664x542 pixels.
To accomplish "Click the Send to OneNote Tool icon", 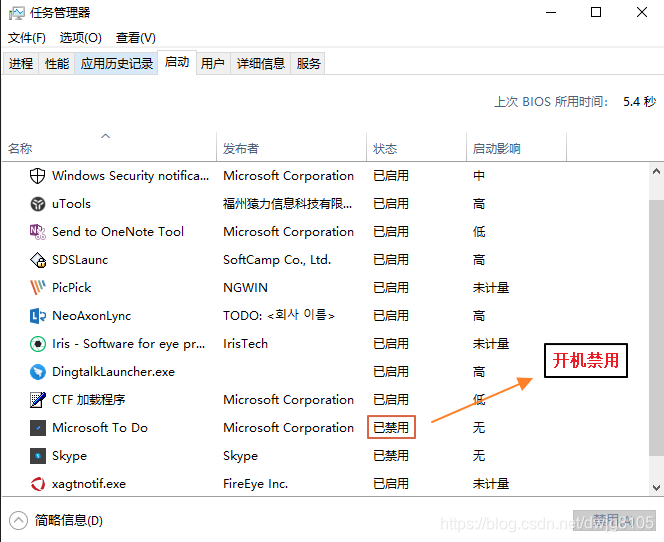I will [x=37, y=232].
